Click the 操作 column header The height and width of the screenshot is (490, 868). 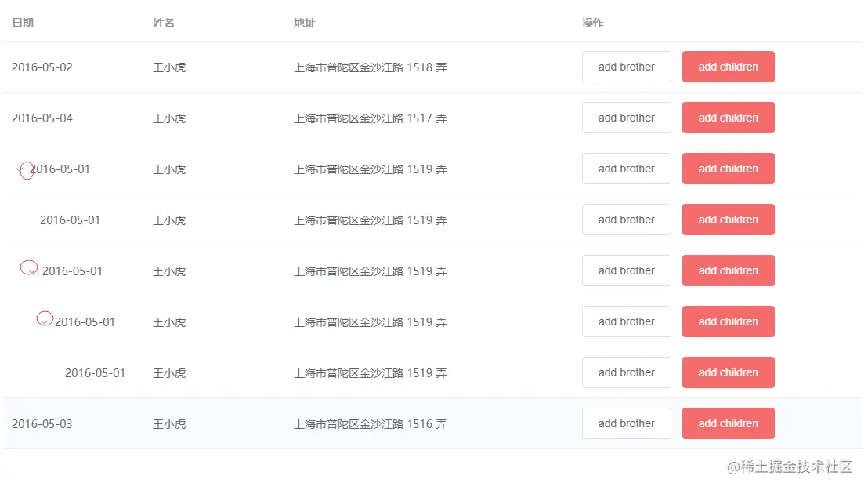tap(591, 23)
